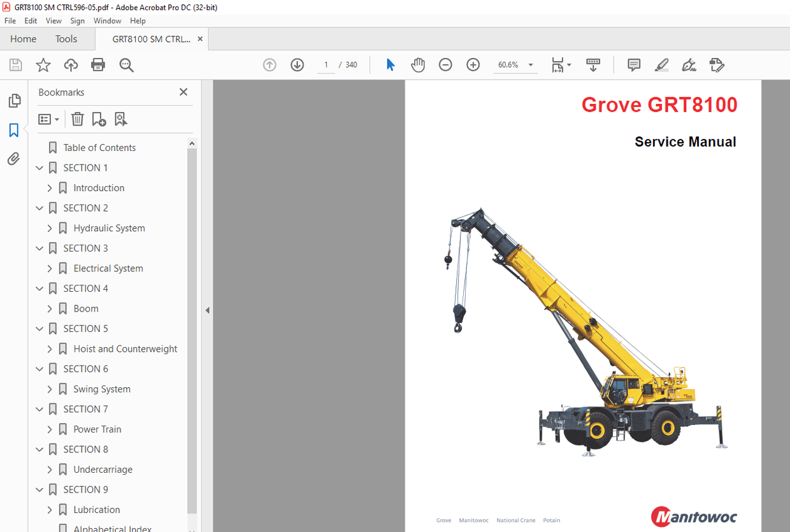Expand the Electrical System bookmark
Viewport: 790px width, 532px height.
click(50, 268)
